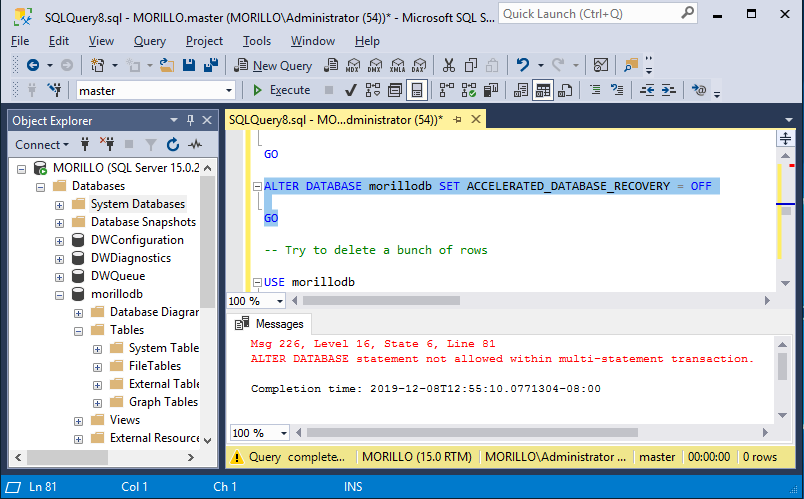
Task: Open the Project menu
Action: coord(204,41)
